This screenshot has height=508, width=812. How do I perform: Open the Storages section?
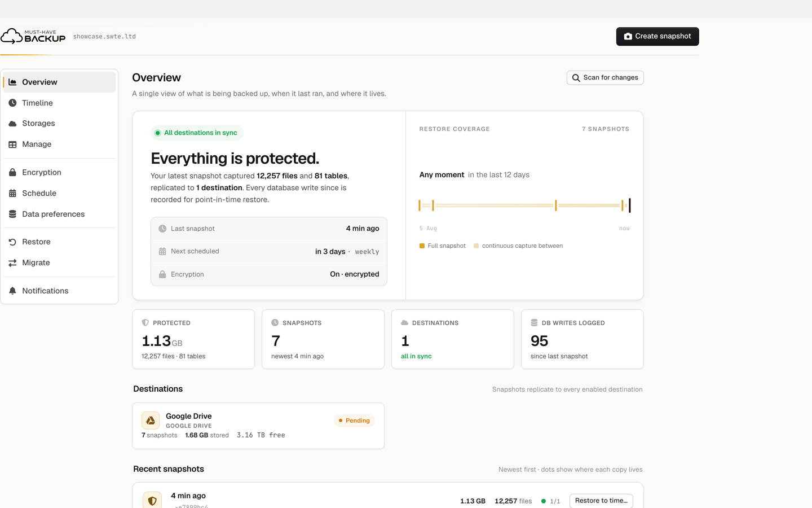click(59, 123)
